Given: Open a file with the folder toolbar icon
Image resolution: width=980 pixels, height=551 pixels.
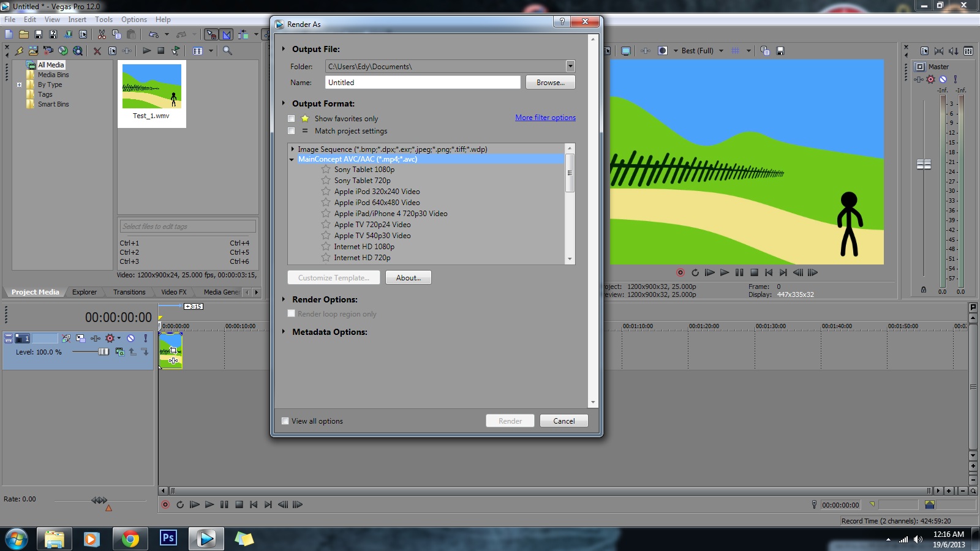Looking at the screenshot, I should pos(23,34).
